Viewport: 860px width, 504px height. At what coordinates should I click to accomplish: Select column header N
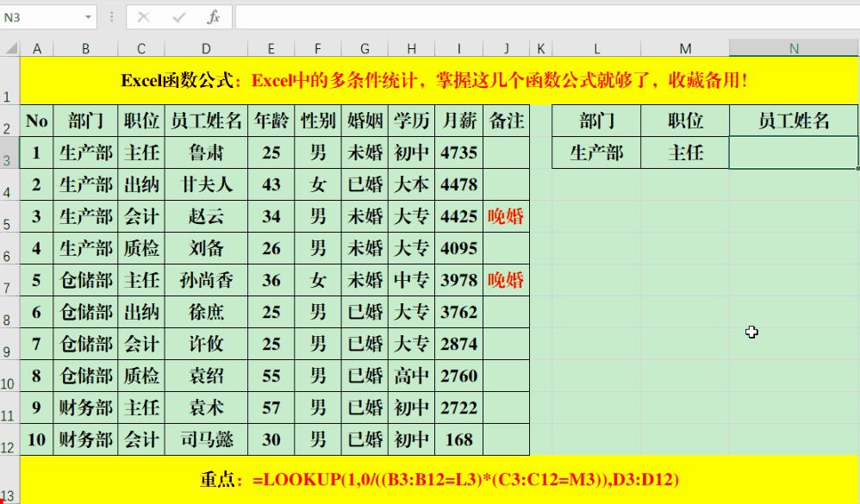point(792,48)
